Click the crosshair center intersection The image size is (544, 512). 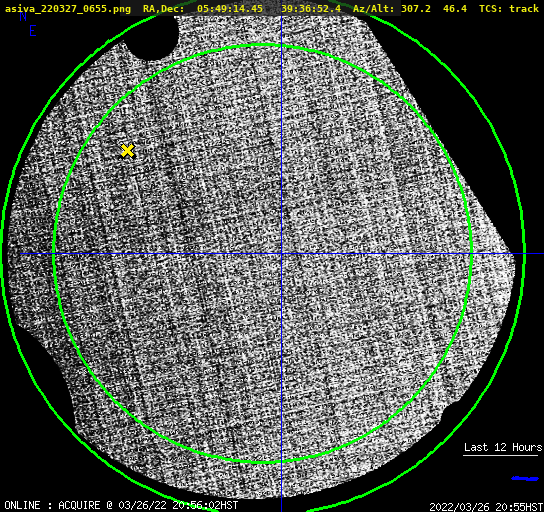point(281,254)
